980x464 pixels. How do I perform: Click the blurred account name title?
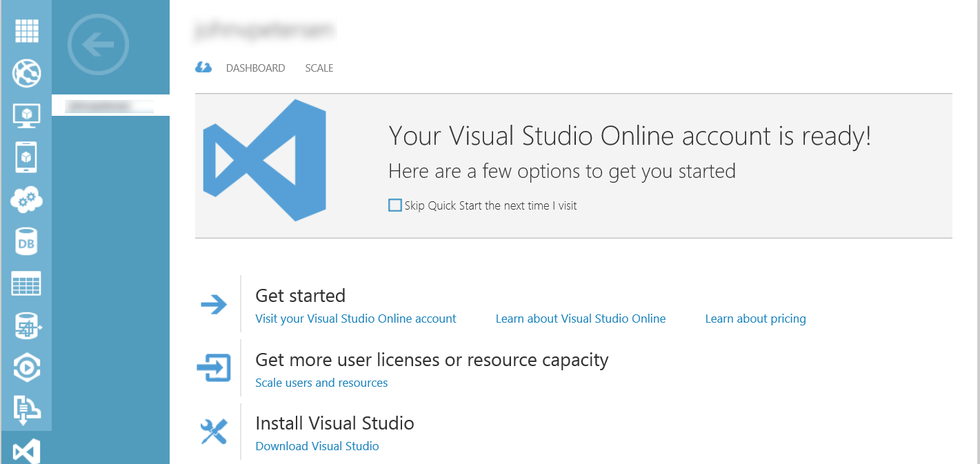pyautogui.click(x=265, y=30)
